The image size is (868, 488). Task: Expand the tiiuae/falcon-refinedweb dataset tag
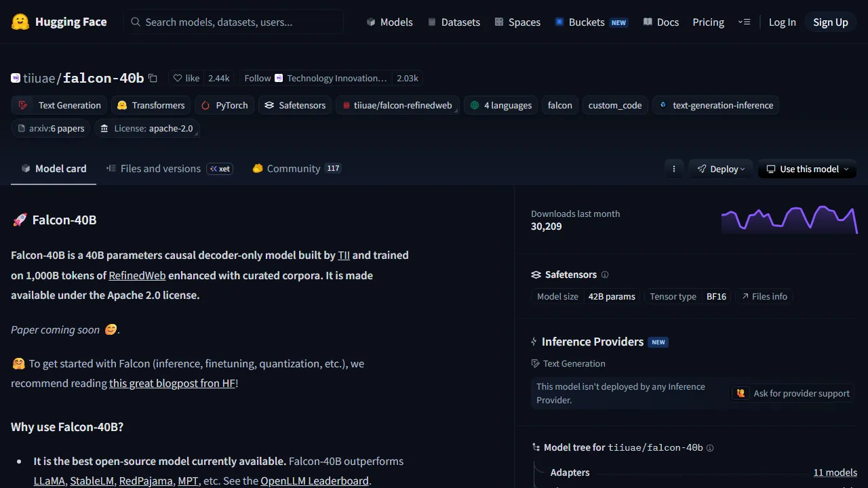[x=397, y=105]
